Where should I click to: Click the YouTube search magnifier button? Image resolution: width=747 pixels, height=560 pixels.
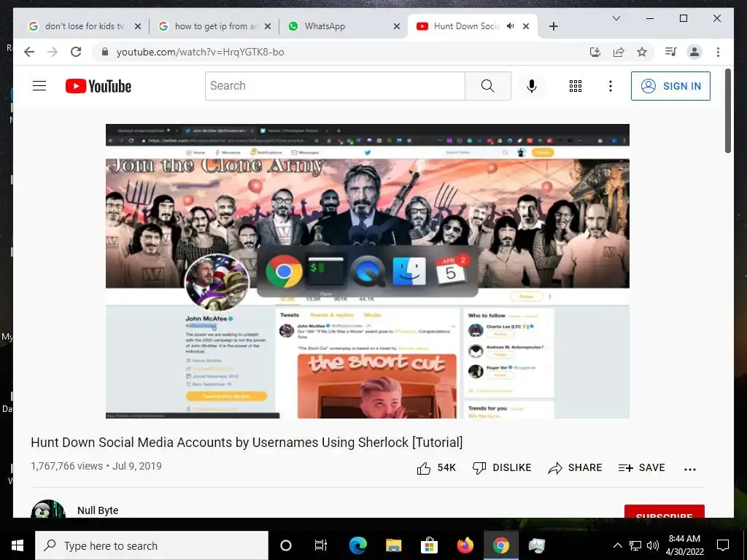(488, 86)
